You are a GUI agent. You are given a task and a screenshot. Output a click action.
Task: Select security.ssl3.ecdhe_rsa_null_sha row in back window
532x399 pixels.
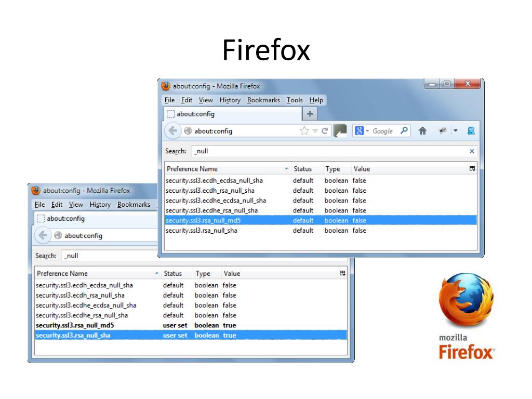(x=191, y=315)
